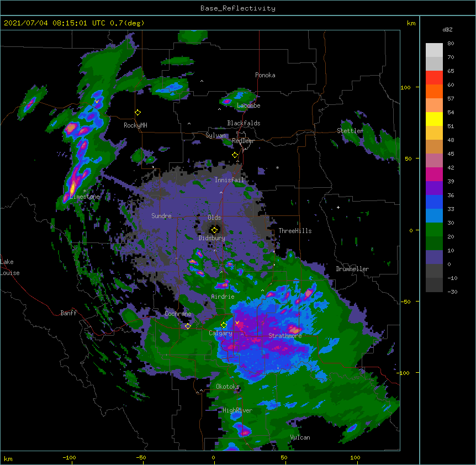Click the Limestone label

84,197
